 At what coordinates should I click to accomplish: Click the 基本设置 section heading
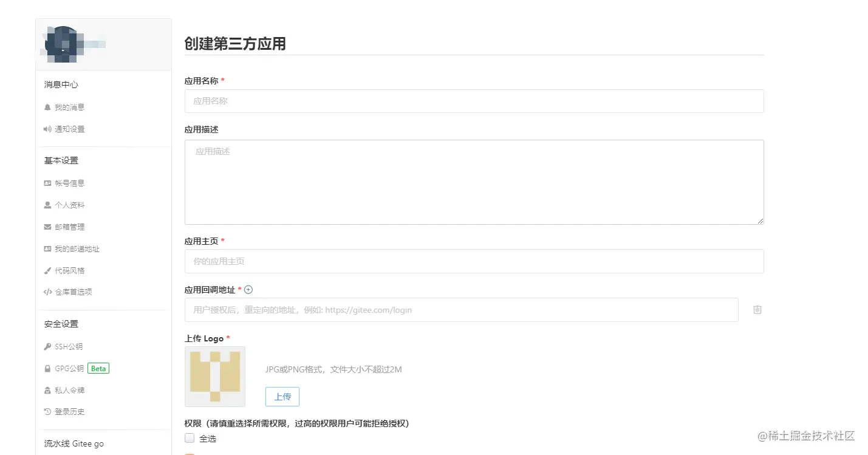click(x=61, y=160)
